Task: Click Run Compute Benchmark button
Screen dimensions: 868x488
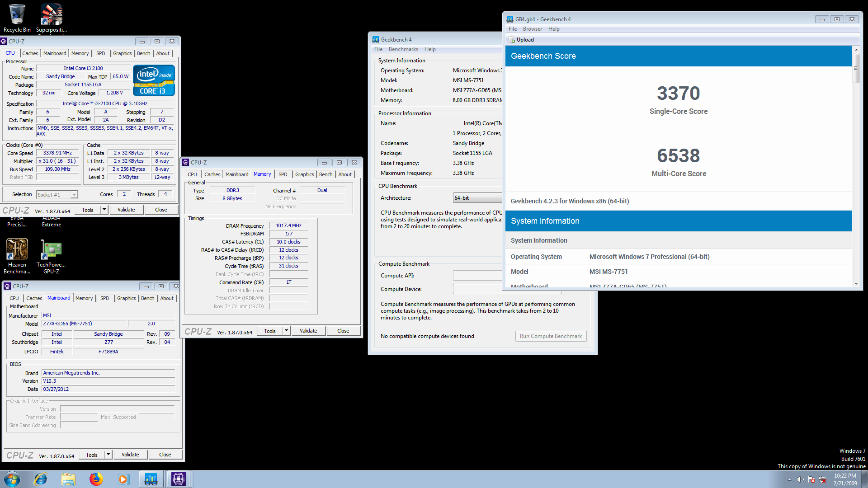Action: tap(551, 336)
